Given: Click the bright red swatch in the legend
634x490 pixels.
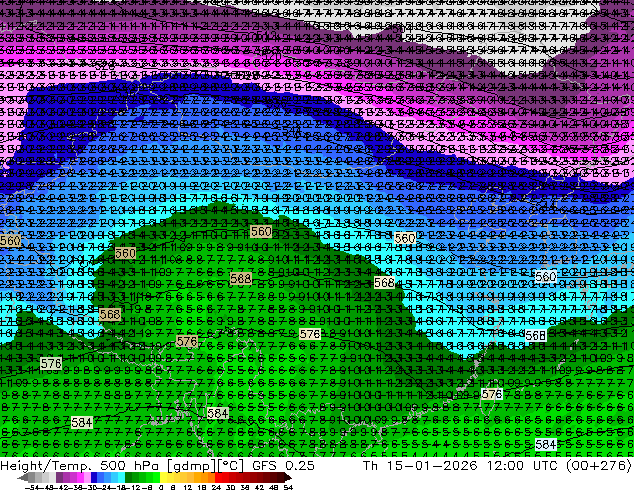Looking at the screenshot, I should pyautogui.click(x=218, y=478).
